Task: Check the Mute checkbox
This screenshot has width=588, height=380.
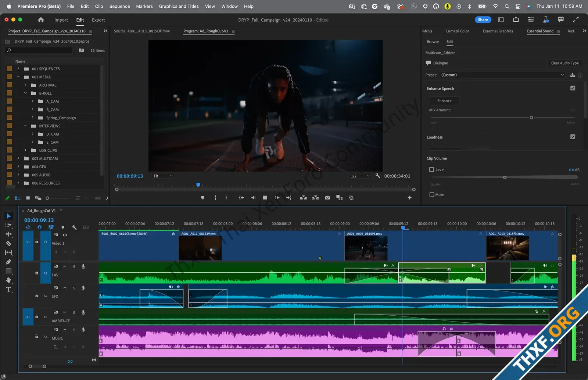Action: 432,195
